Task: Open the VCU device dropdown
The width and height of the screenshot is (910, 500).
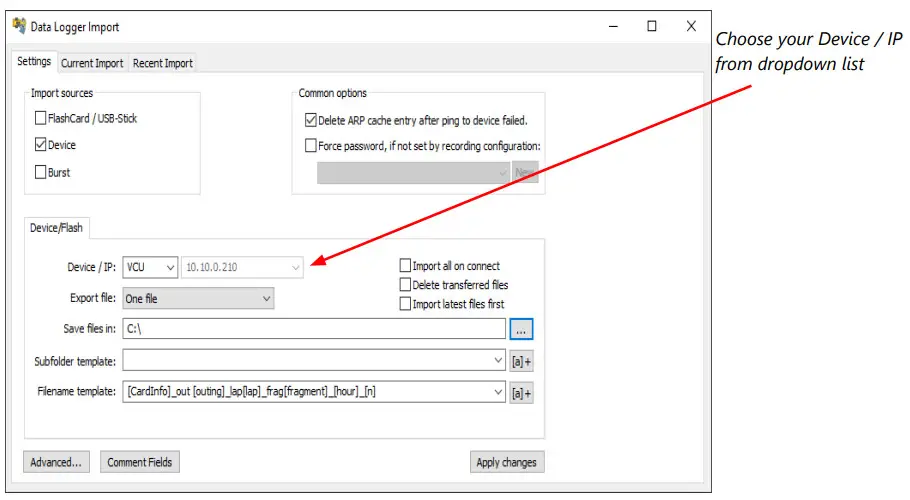Action: (x=150, y=267)
